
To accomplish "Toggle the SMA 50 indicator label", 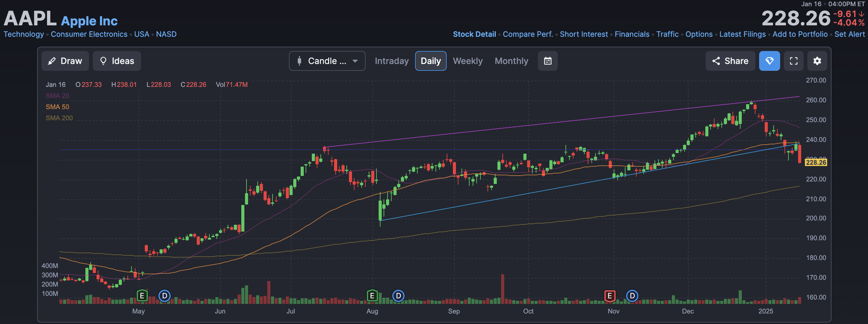I will tap(57, 107).
